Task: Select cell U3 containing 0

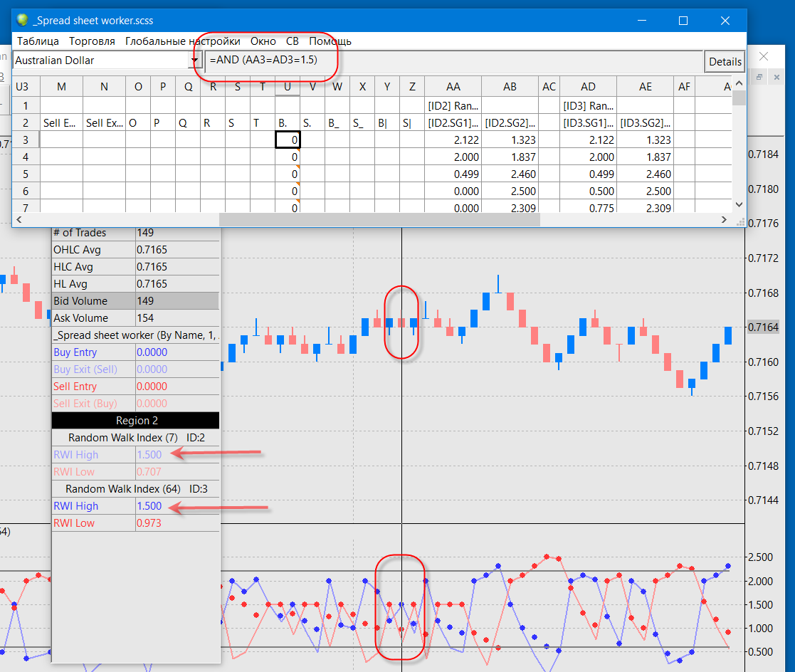Action: [288, 140]
